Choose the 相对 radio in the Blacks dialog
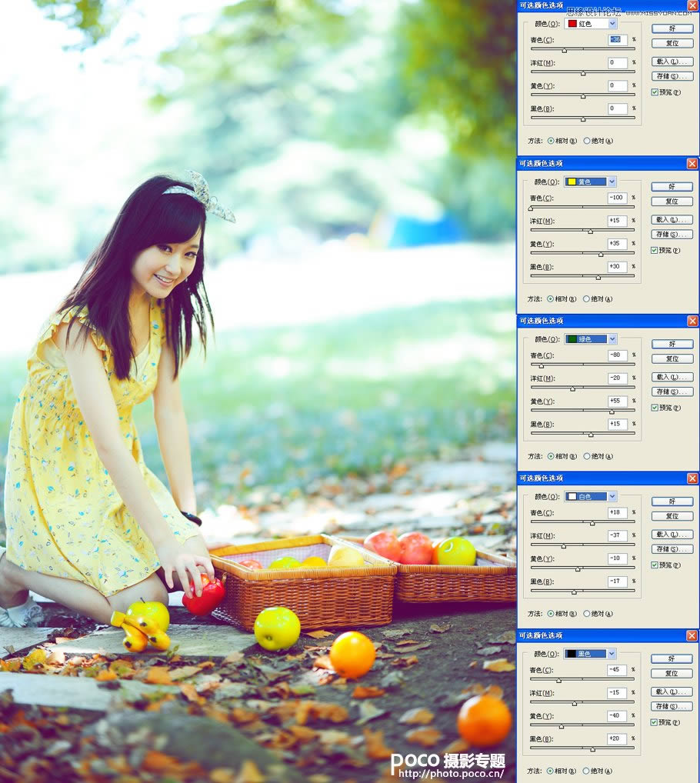 (551, 771)
